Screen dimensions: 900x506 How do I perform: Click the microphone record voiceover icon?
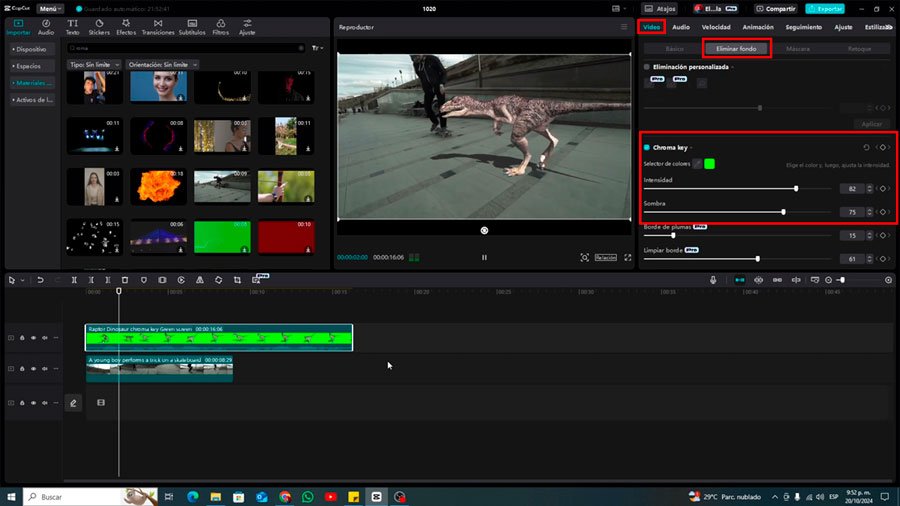coord(713,280)
